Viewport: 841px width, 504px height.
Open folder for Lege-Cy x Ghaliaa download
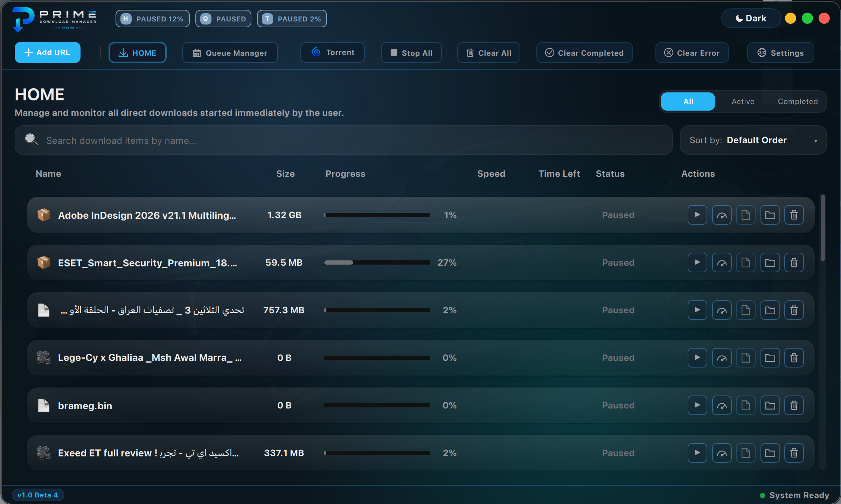pyautogui.click(x=770, y=358)
